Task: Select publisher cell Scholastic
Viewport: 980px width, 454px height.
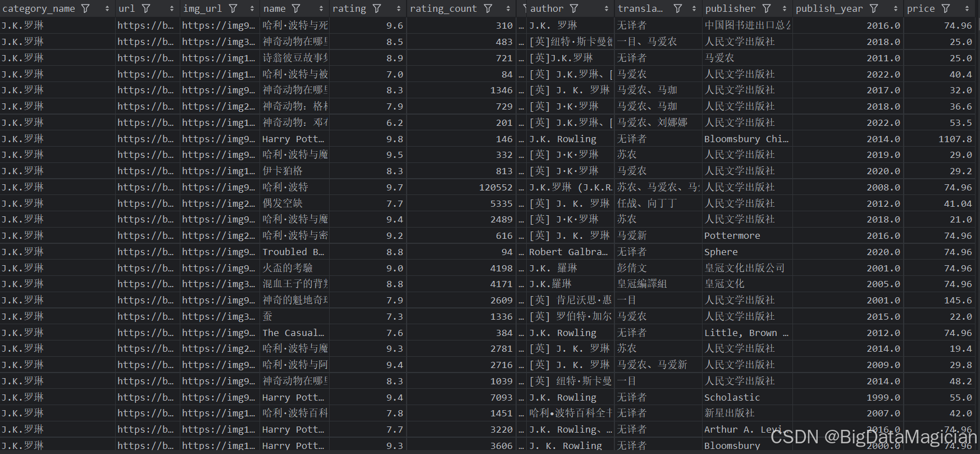Action: (x=732, y=397)
